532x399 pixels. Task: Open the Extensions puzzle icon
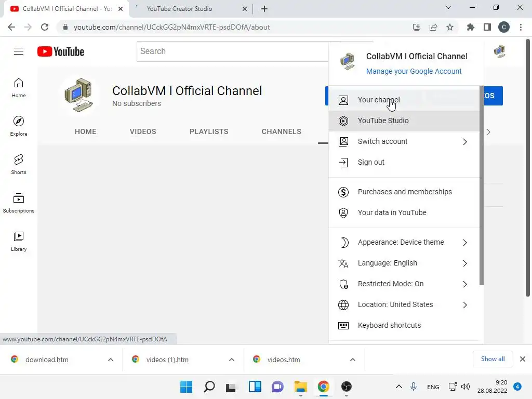coord(471,27)
